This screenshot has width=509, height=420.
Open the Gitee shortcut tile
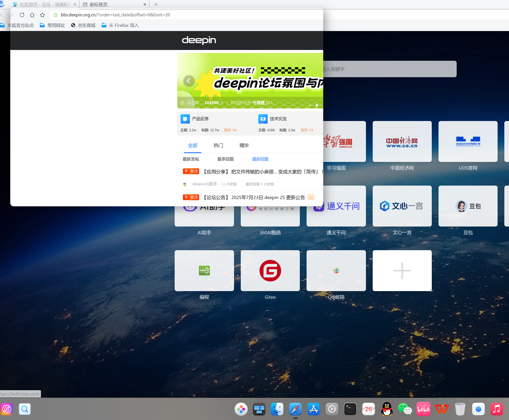pos(270,271)
